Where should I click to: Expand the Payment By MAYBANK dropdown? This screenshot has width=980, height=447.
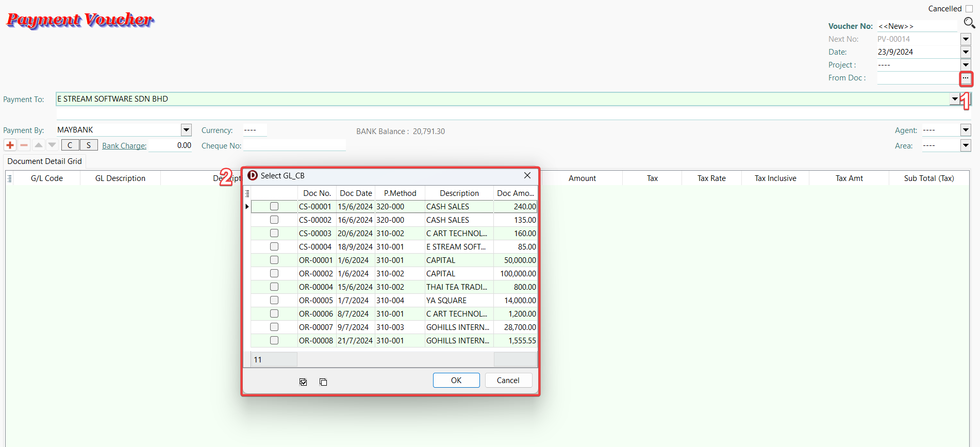(x=186, y=130)
